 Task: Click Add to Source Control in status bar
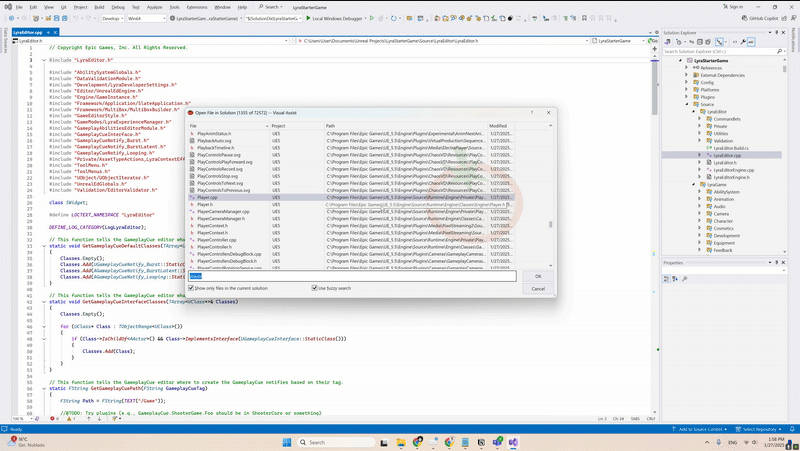pyautogui.click(x=699, y=429)
